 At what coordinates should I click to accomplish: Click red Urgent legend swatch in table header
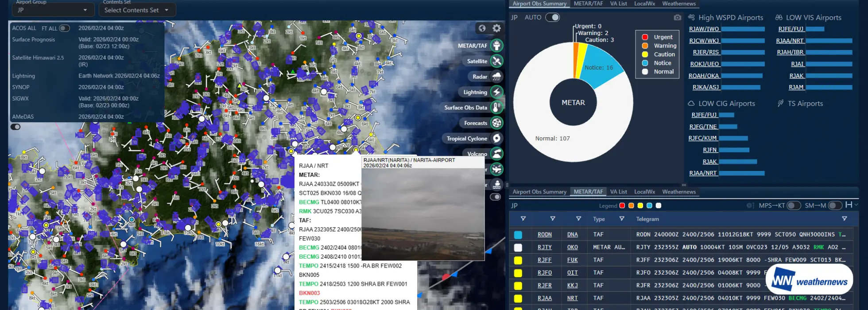622,205
